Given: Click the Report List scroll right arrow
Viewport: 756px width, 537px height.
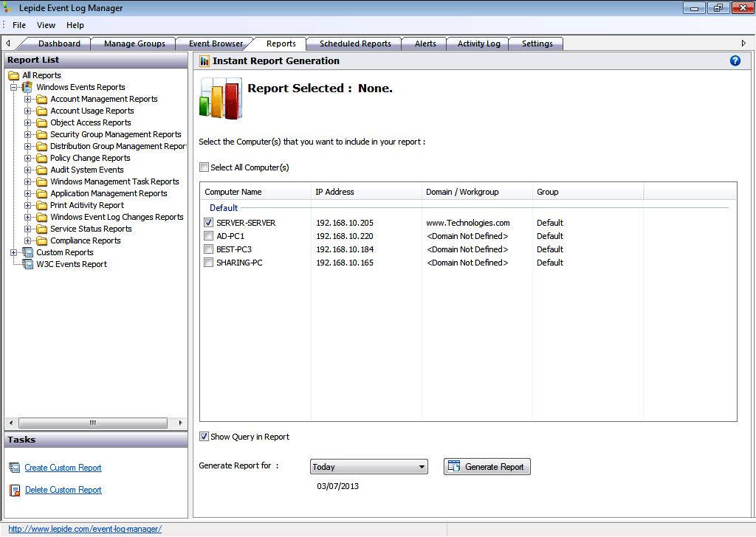Looking at the screenshot, I should point(180,423).
